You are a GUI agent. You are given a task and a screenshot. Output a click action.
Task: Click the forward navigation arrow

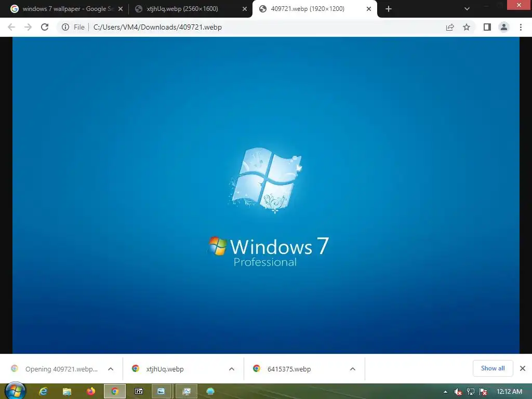28,27
